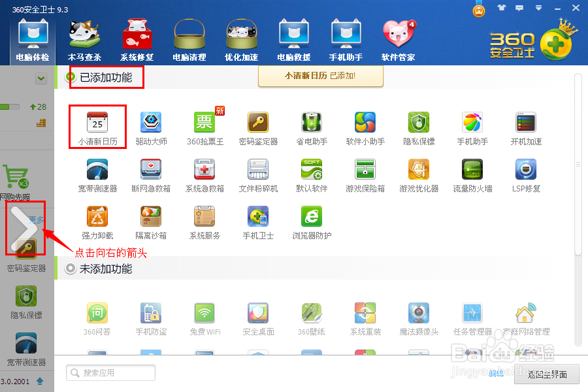The image size is (588, 392).
Task: Open 系统修复 tab
Action: (x=137, y=41)
